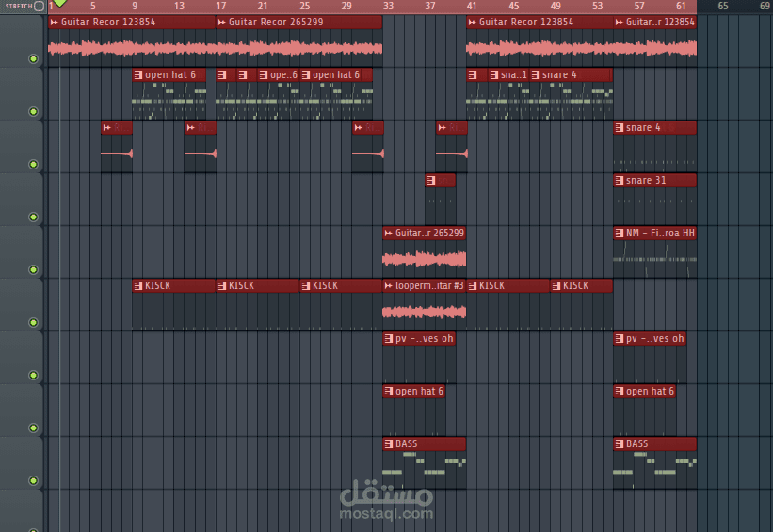This screenshot has width=773, height=532.
Task: Mute the track holding the sna..1 pattern
Action: click(33, 112)
